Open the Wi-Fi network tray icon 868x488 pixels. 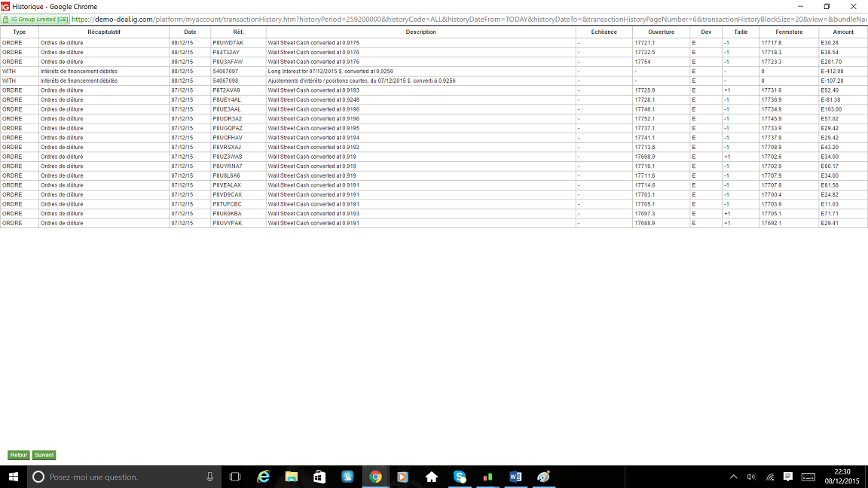coord(770,477)
